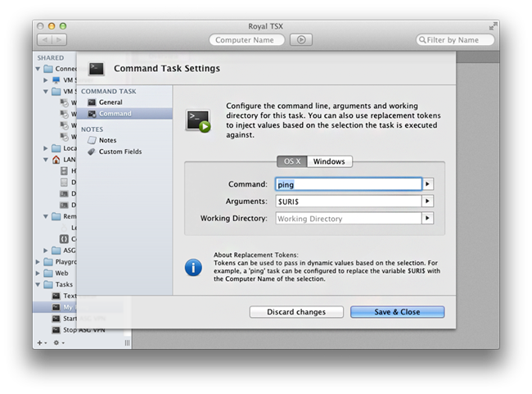532x394 pixels.
Task: Collapse the Remote folder triangle
Action: (x=46, y=216)
